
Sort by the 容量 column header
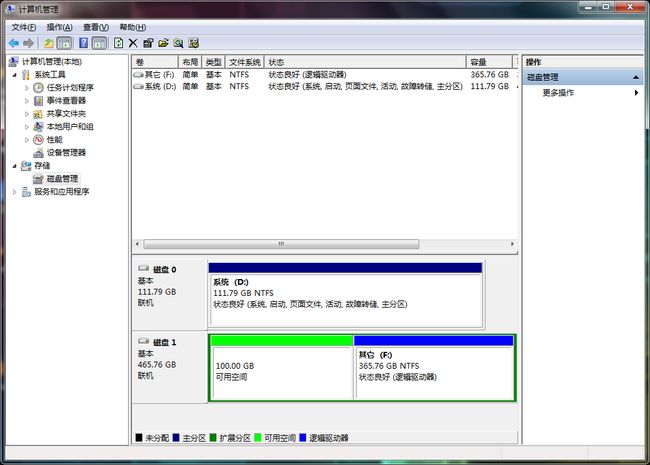click(489, 62)
